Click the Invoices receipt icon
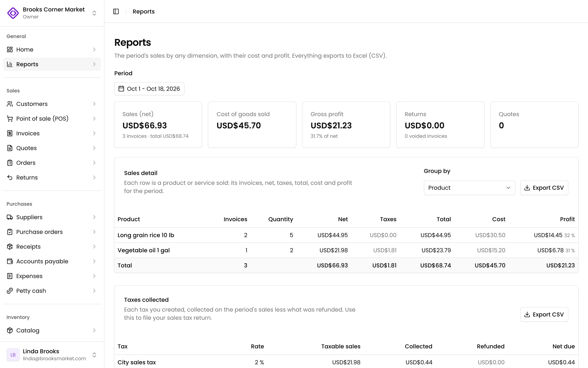The width and height of the screenshot is (588, 368). point(10,133)
